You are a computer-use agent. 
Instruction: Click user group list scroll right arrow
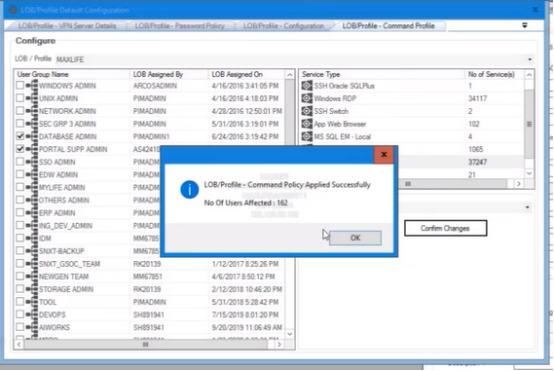point(279,344)
